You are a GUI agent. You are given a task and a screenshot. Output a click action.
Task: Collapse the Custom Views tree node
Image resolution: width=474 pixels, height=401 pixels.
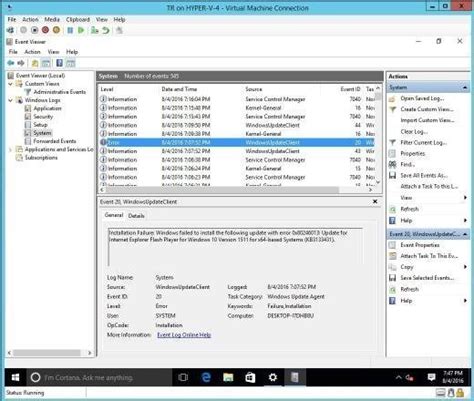coord(10,84)
